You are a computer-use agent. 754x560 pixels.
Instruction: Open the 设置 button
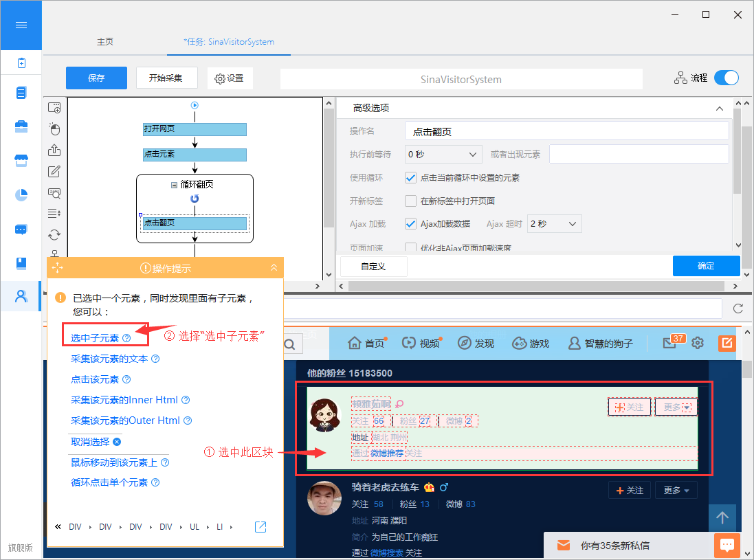[x=230, y=78]
